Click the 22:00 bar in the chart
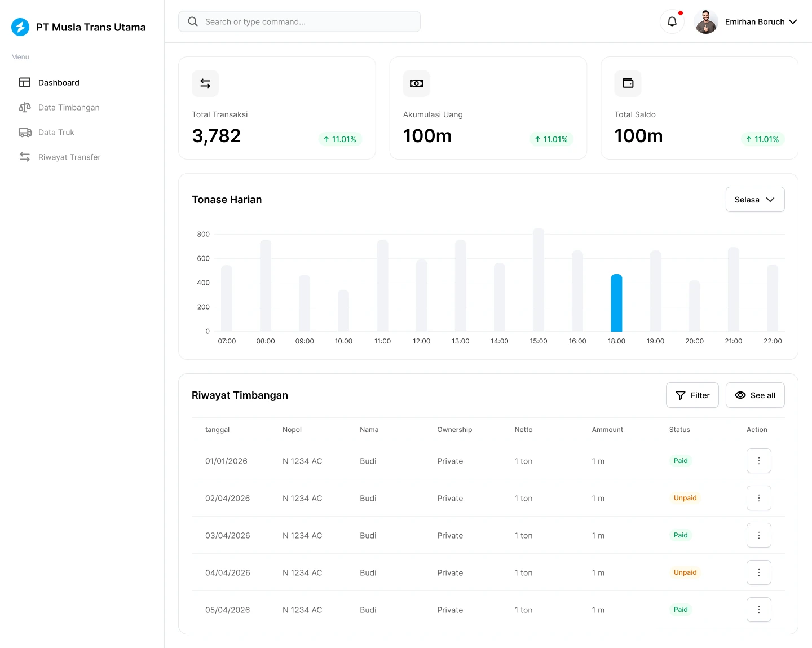 pyautogui.click(x=773, y=298)
